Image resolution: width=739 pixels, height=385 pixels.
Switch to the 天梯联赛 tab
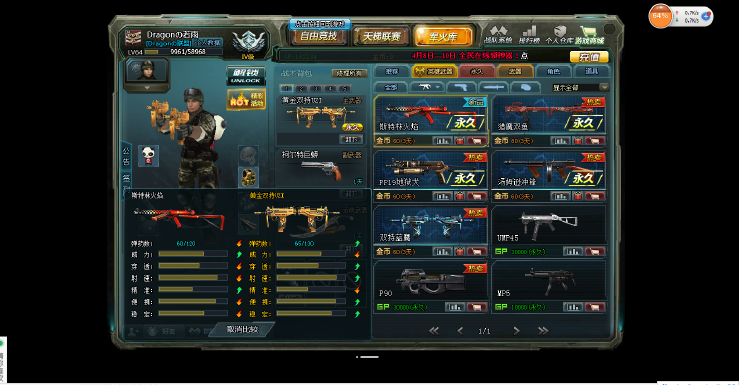tap(381, 36)
